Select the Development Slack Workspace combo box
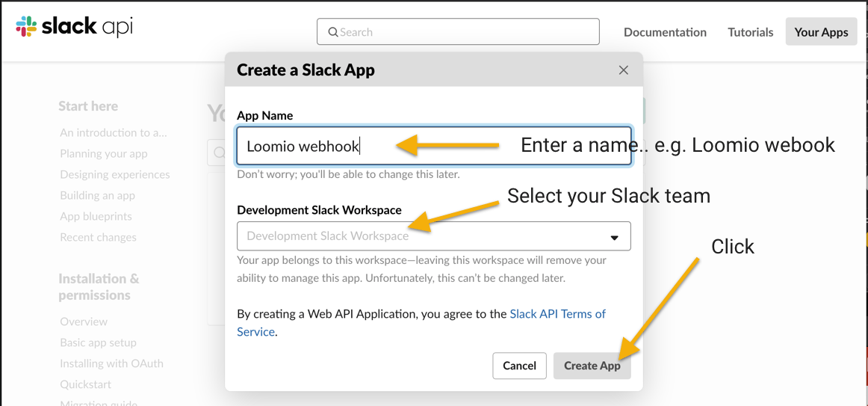The height and width of the screenshot is (406, 868). pyautogui.click(x=433, y=236)
